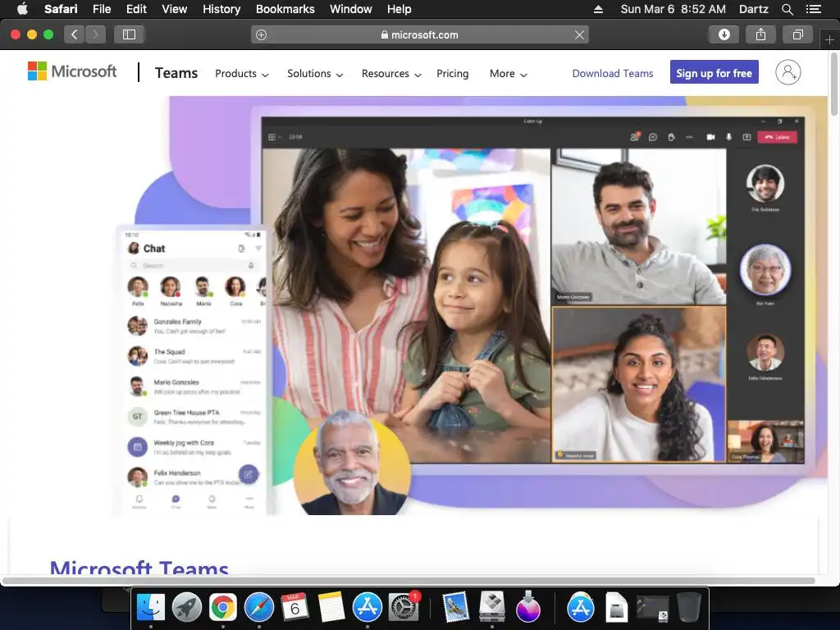840x630 pixels.
Task: Click the Safari compass icon in Dock
Action: (x=258, y=607)
